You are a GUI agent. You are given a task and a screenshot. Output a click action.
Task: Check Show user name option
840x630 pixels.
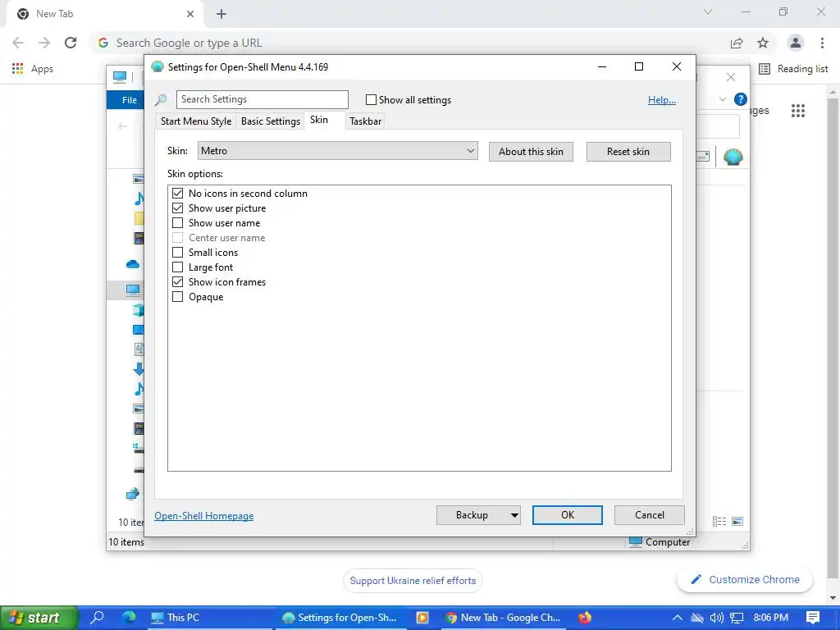click(177, 223)
